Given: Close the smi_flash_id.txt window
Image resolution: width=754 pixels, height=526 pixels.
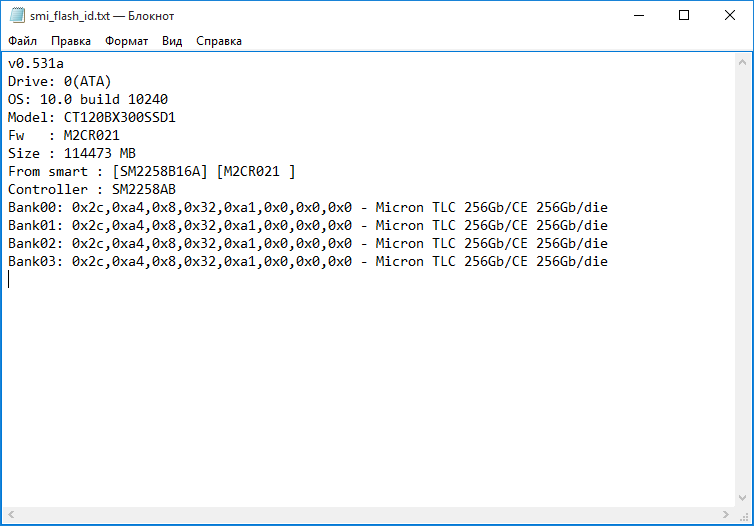Looking at the screenshot, I should 729,15.
